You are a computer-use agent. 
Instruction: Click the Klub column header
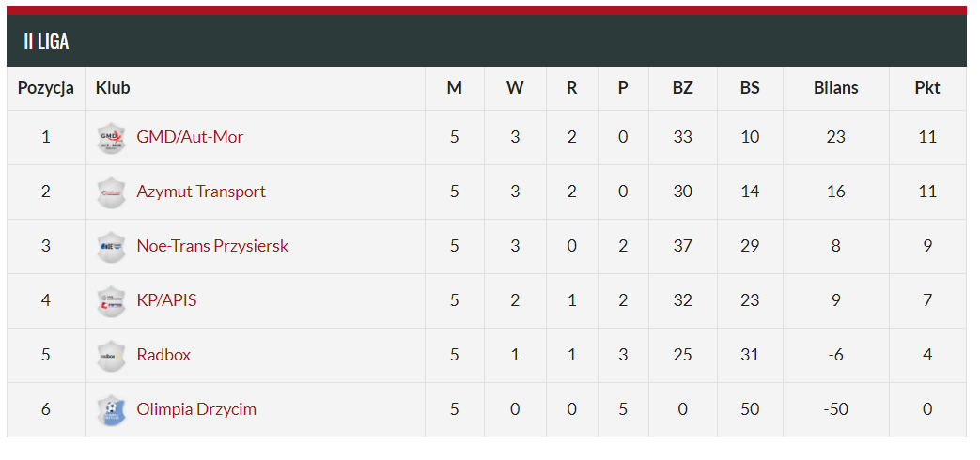(113, 88)
